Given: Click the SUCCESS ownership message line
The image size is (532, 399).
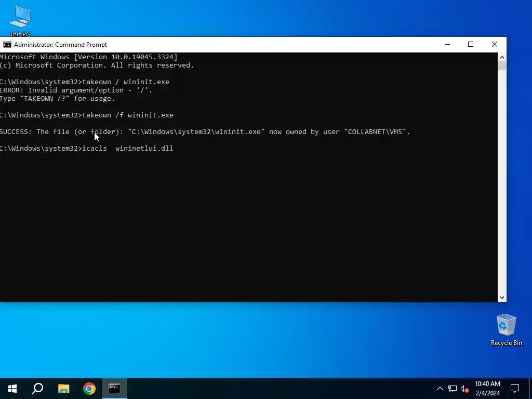Looking at the screenshot, I should click(205, 131).
